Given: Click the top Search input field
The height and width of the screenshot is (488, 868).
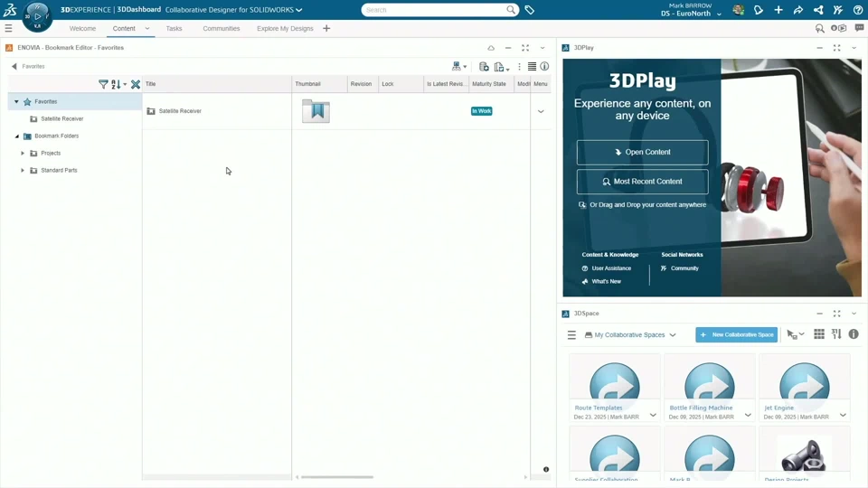Looking at the screenshot, I should (x=435, y=10).
